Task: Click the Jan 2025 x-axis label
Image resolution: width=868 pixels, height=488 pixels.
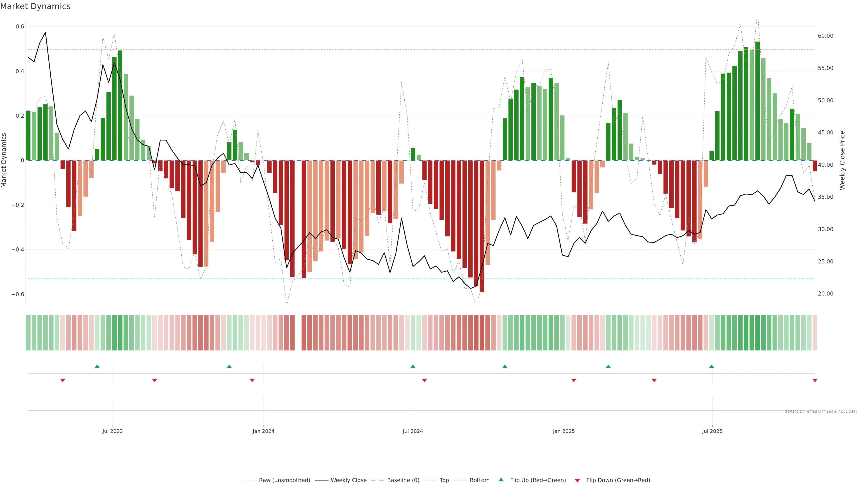Action: 564,431
